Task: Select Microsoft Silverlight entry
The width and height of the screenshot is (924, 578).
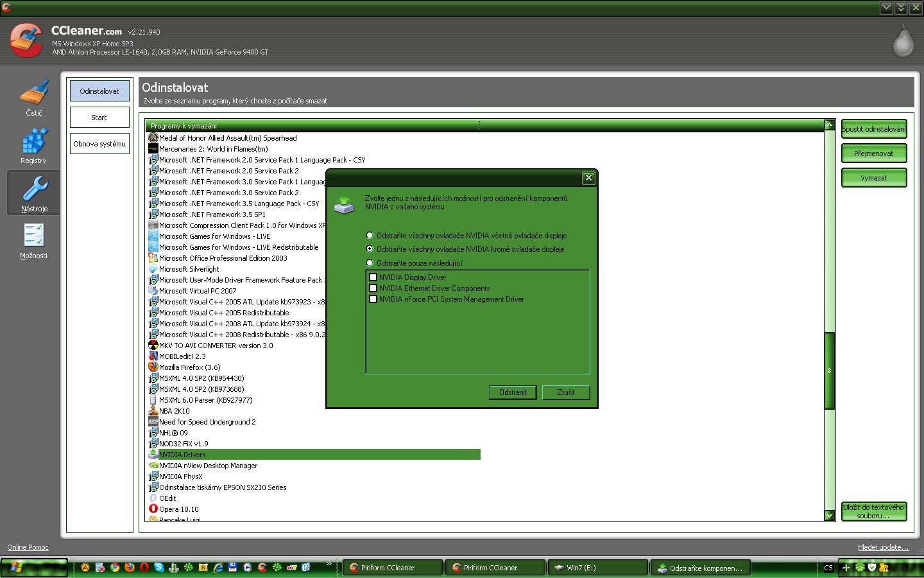Action: pyautogui.click(x=189, y=269)
